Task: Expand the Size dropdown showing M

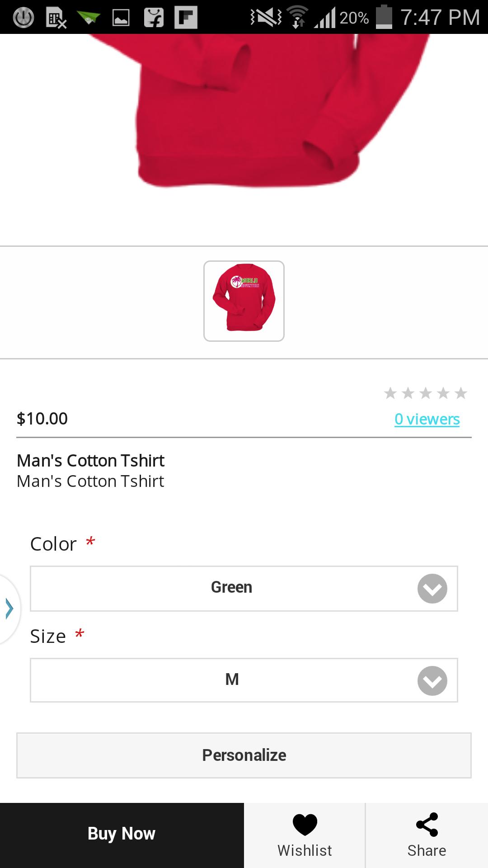Action: click(x=231, y=680)
